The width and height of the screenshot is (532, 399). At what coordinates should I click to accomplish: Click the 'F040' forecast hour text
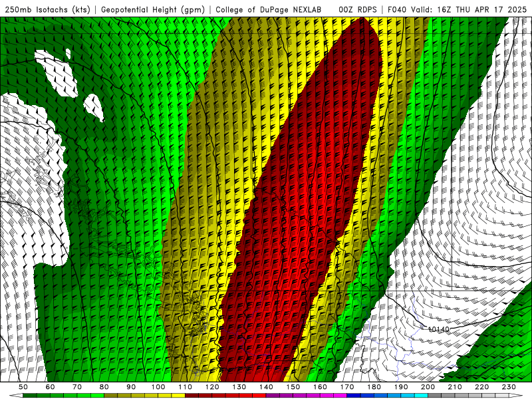397,9
